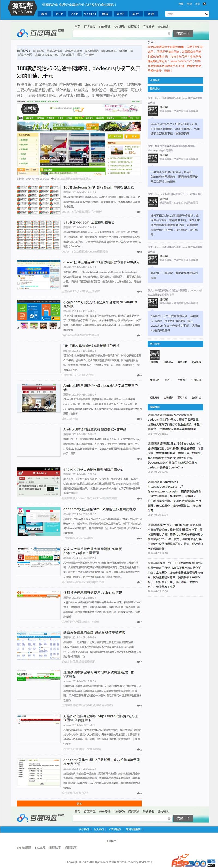Open the 软件 tab in header nav
This screenshot has height=868, width=218.
[135, 14]
